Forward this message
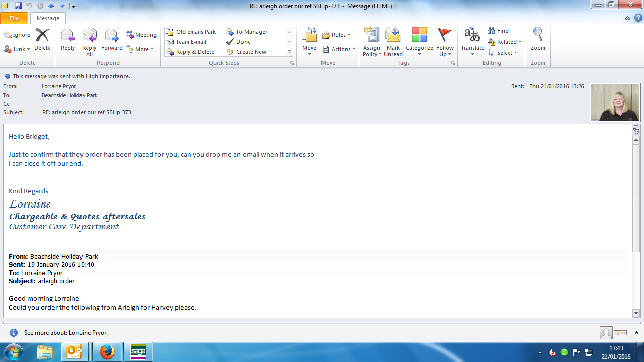 pos(112,40)
